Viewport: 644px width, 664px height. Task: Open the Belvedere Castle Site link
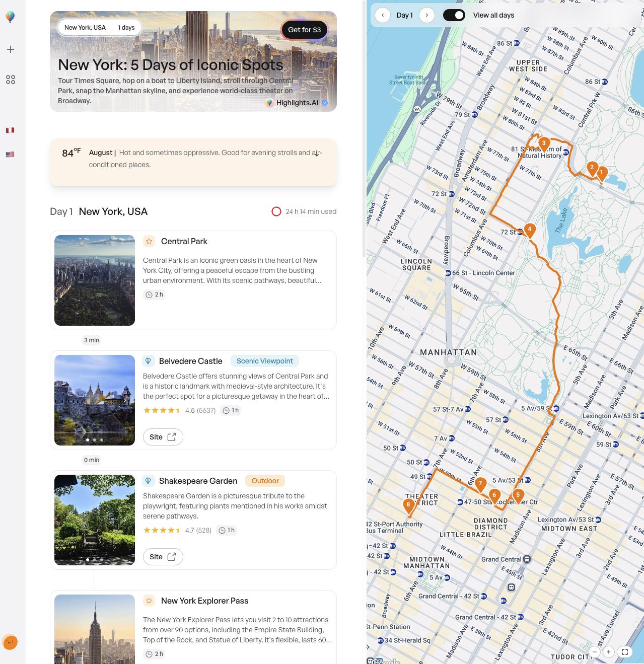point(163,437)
